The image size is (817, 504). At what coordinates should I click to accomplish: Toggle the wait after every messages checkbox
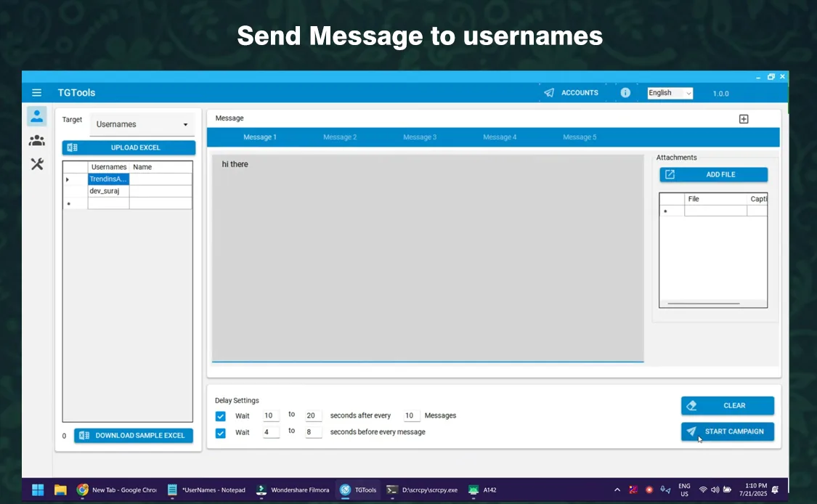coord(221,416)
